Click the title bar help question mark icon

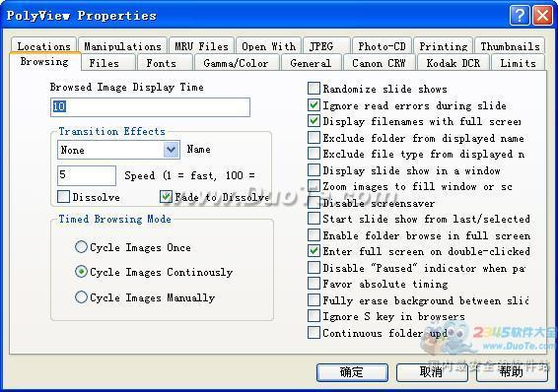[520, 16]
